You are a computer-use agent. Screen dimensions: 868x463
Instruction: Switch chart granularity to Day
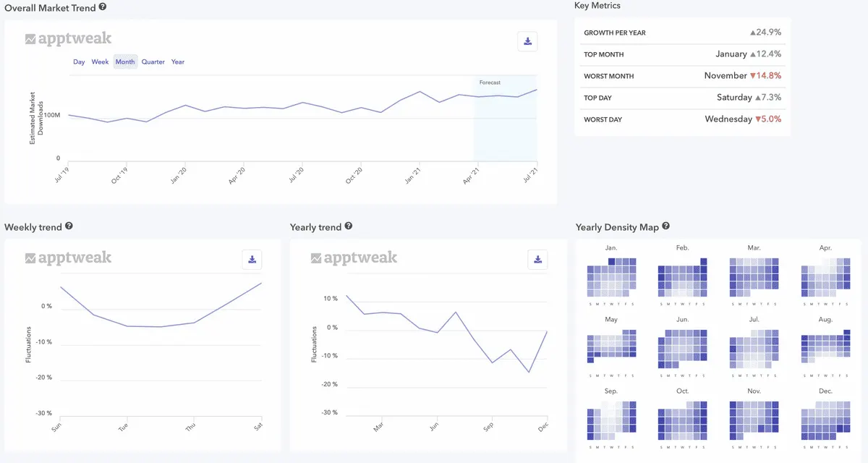(79, 62)
